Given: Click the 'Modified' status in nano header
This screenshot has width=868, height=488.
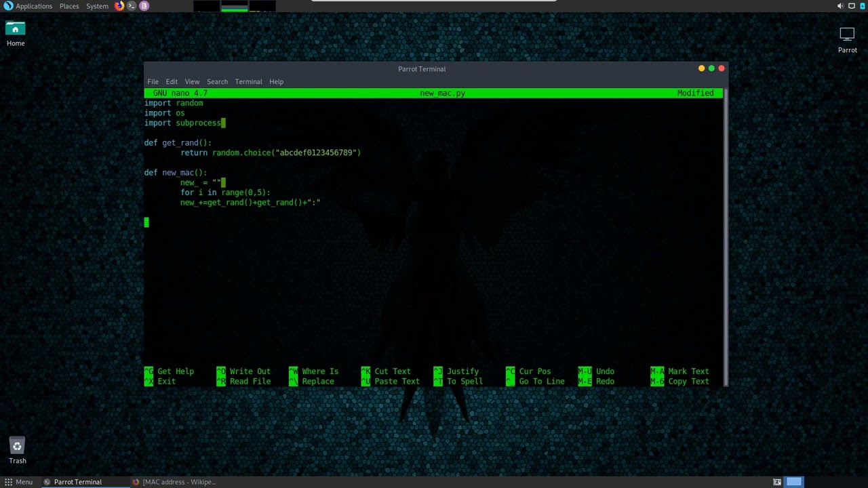Looking at the screenshot, I should (x=695, y=93).
